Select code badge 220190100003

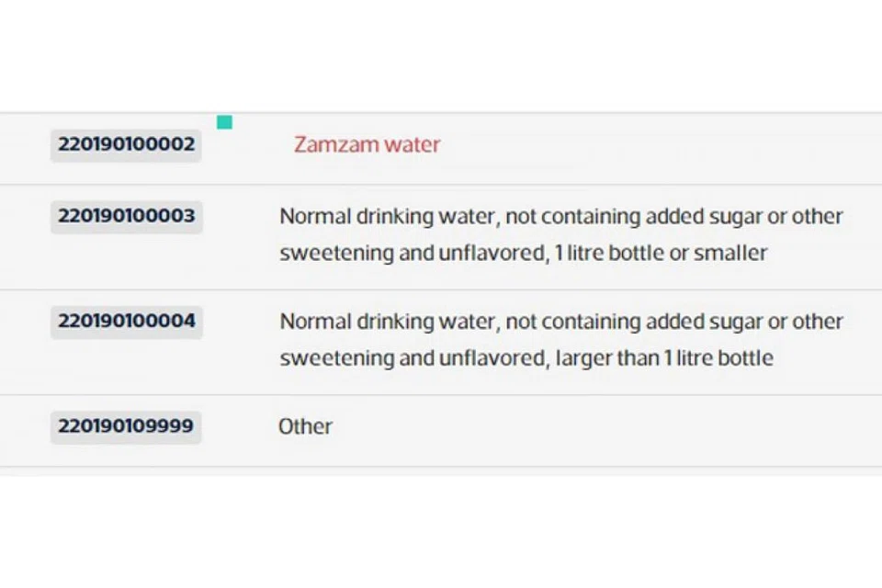(126, 216)
